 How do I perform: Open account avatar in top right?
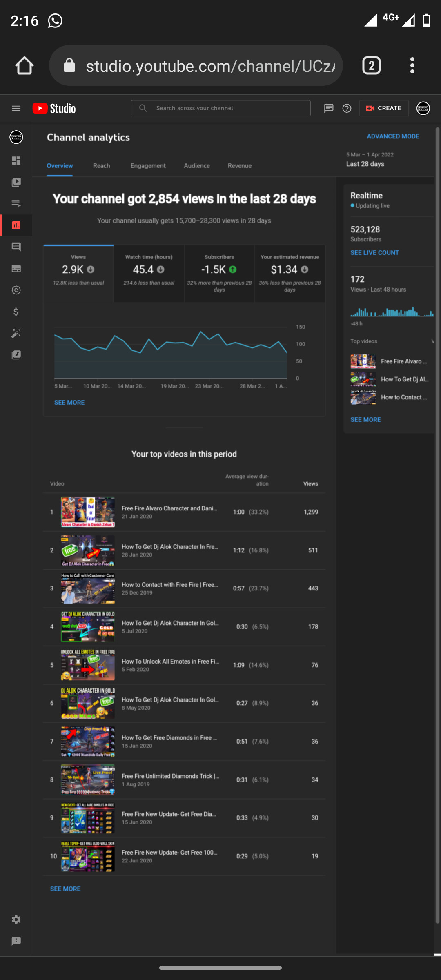tap(423, 108)
